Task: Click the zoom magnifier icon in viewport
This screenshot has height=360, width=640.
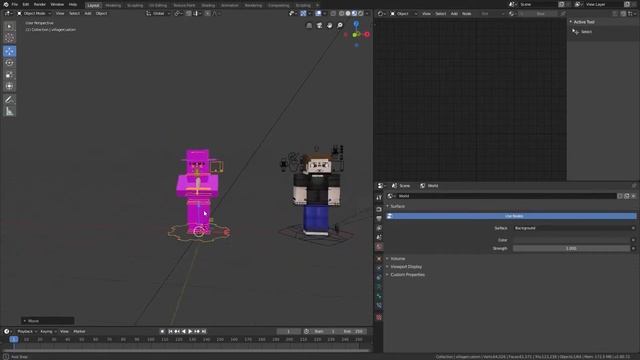Action: pyautogui.click(x=340, y=26)
